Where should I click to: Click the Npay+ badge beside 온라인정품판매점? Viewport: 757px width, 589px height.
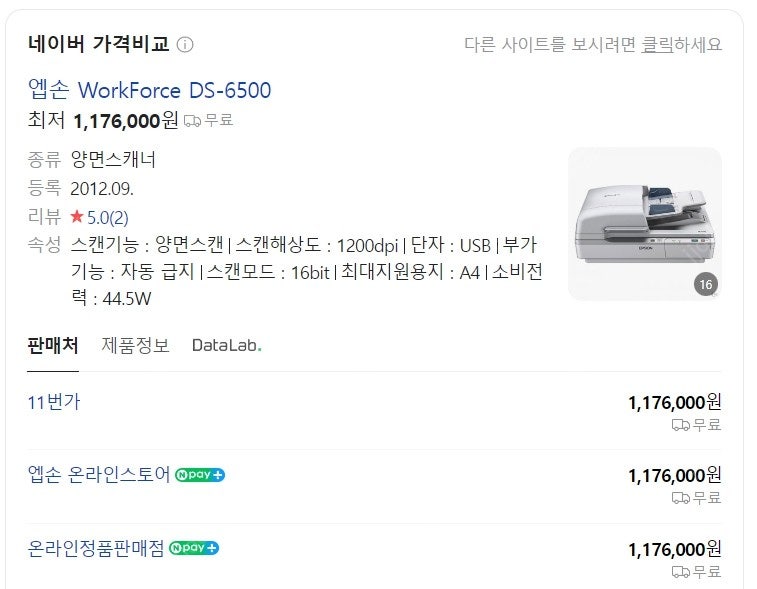coord(194,548)
